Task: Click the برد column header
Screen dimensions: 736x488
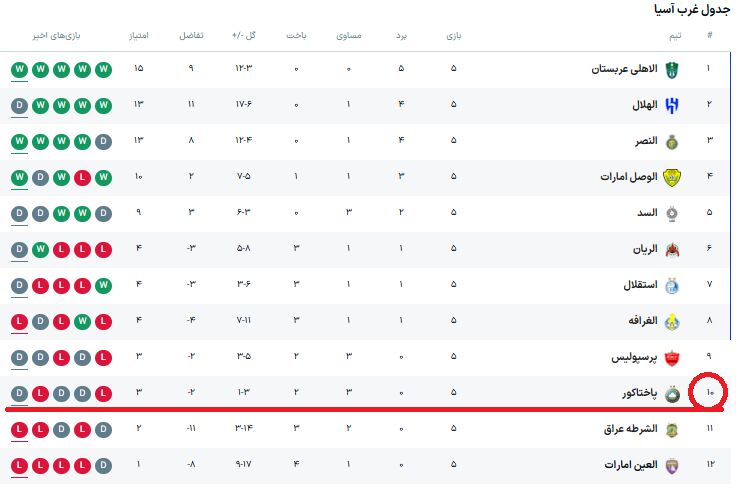Action: coord(400,35)
